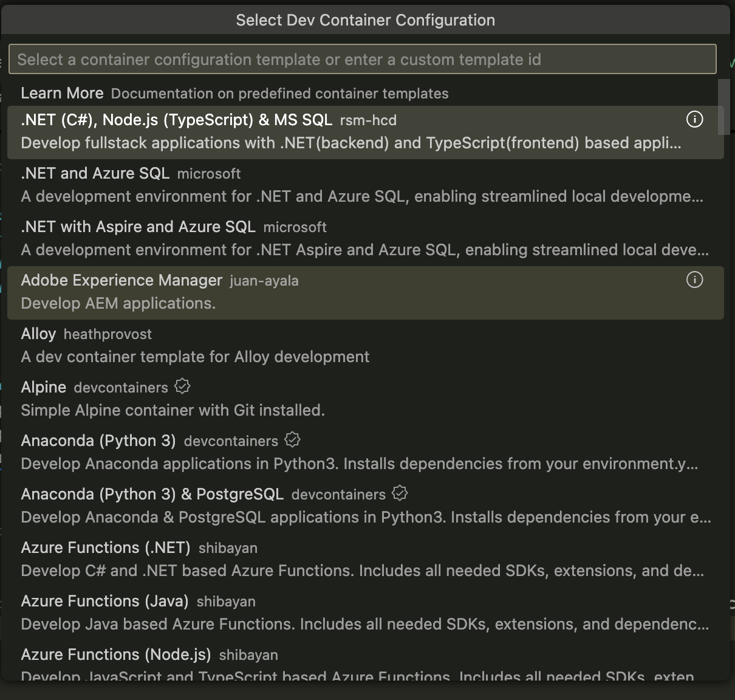Select the Alpine container template
Image resolution: width=735 pixels, height=700 pixels.
click(x=366, y=399)
